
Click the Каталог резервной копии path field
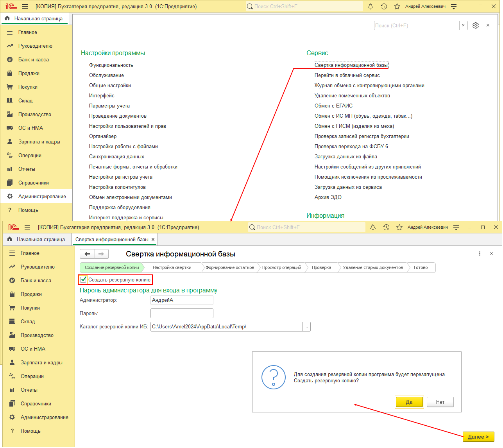tap(226, 326)
